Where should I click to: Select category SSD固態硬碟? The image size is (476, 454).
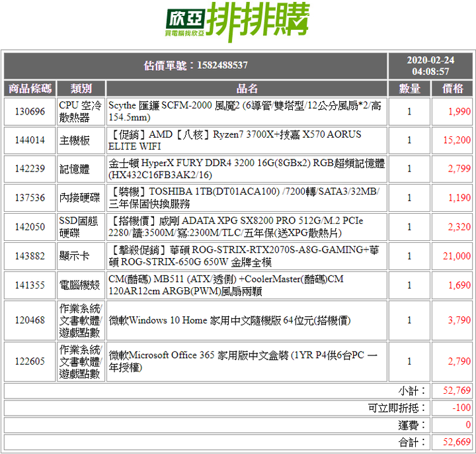(78, 227)
